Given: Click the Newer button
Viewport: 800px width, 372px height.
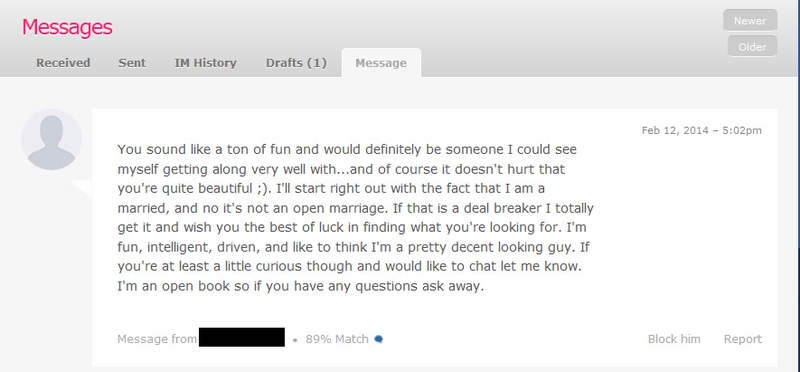Looking at the screenshot, I should tap(750, 21).
